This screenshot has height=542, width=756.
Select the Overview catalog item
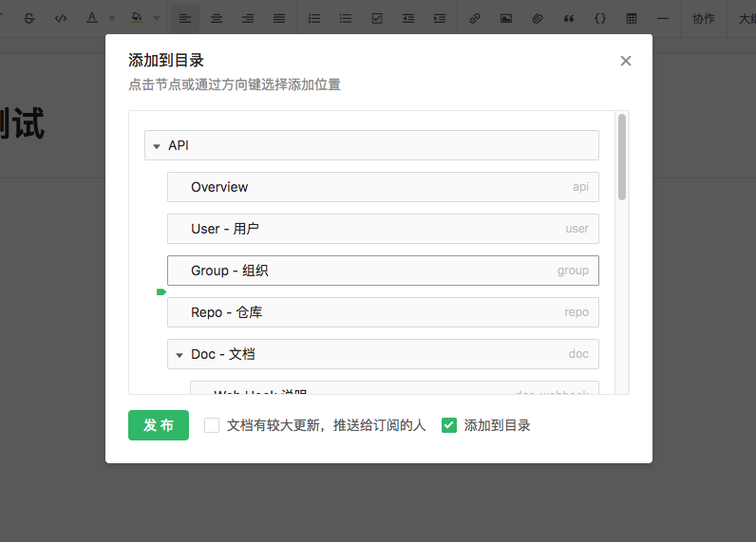coord(383,187)
